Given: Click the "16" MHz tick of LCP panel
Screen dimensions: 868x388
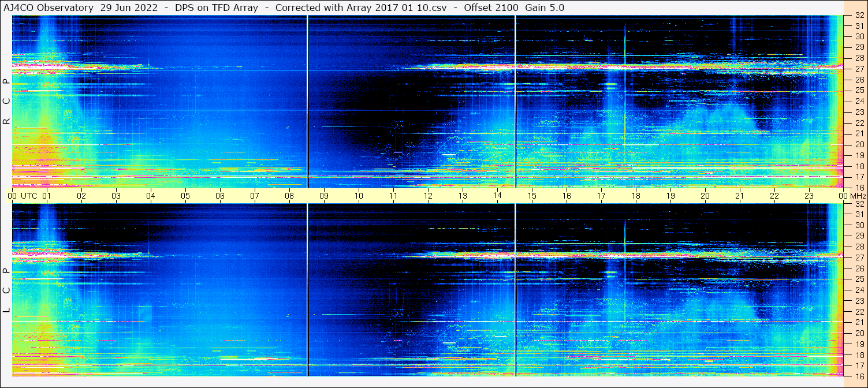Looking at the screenshot, I should [x=859, y=376].
